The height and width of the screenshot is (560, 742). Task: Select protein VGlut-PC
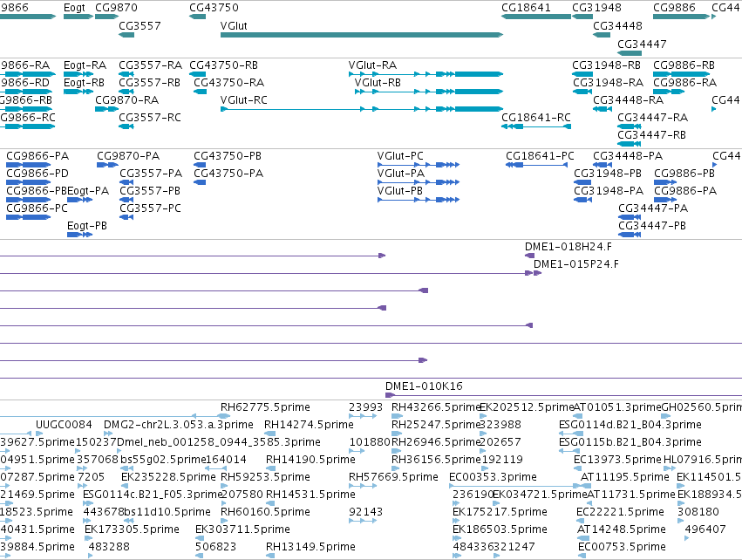click(419, 165)
